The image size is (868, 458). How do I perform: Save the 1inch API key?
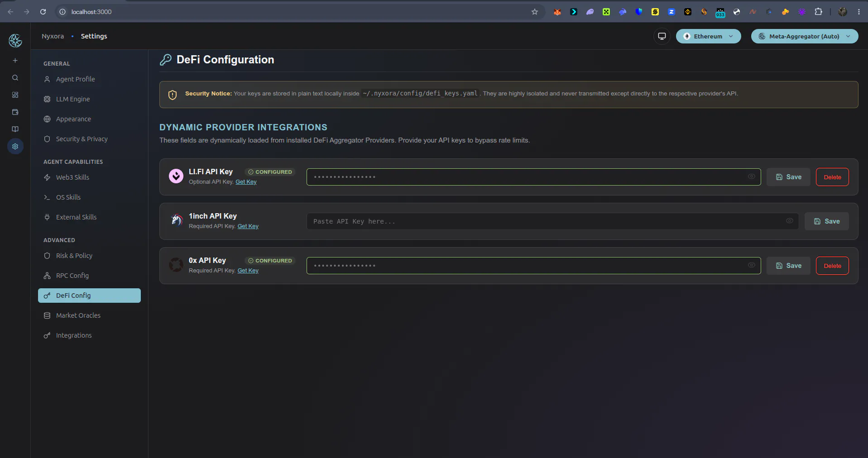(826, 221)
